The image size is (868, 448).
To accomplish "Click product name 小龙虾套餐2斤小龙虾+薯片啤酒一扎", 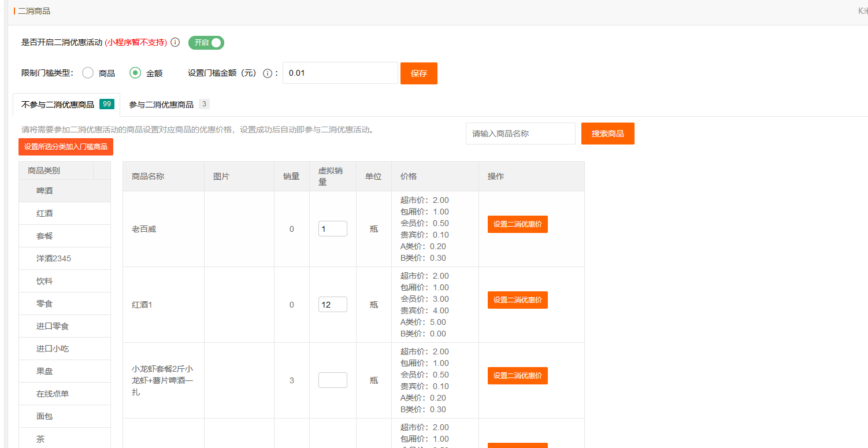I will pyautogui.click(x=163, y=380).
